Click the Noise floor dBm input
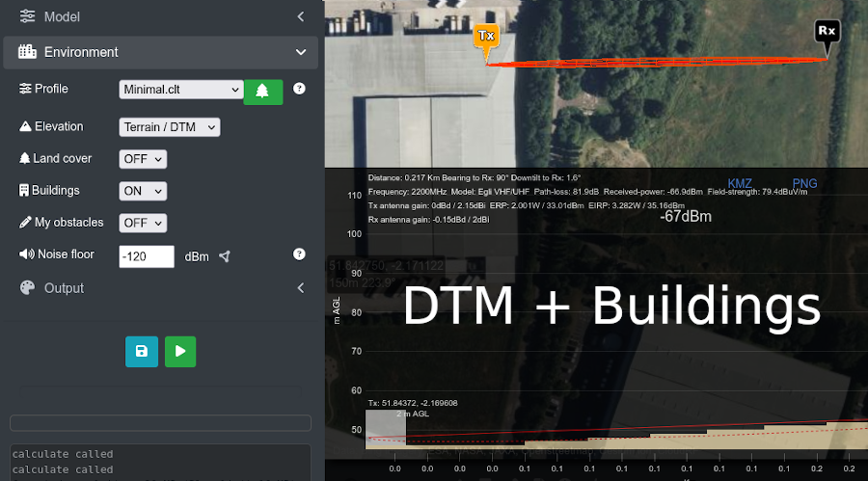Screen dimensions: 868x481 147,256
